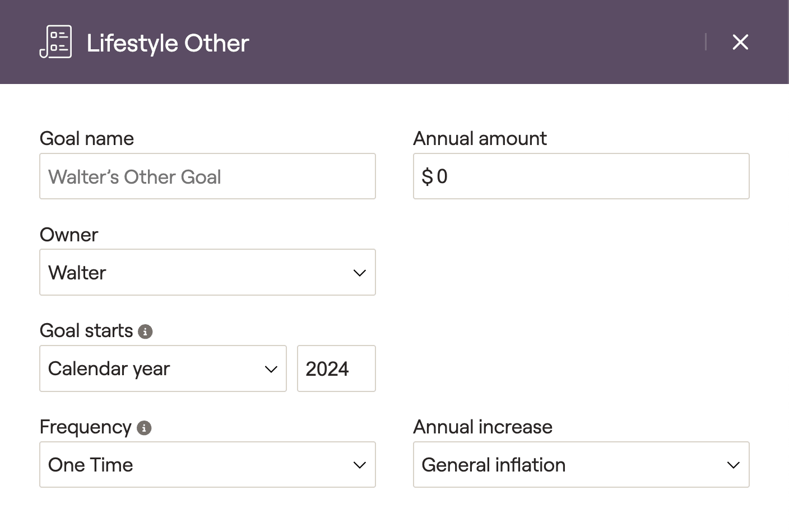Click the Lifestyle Other checklist icon
The width and height of the screenshot is (789, 532).
point(55,42)
